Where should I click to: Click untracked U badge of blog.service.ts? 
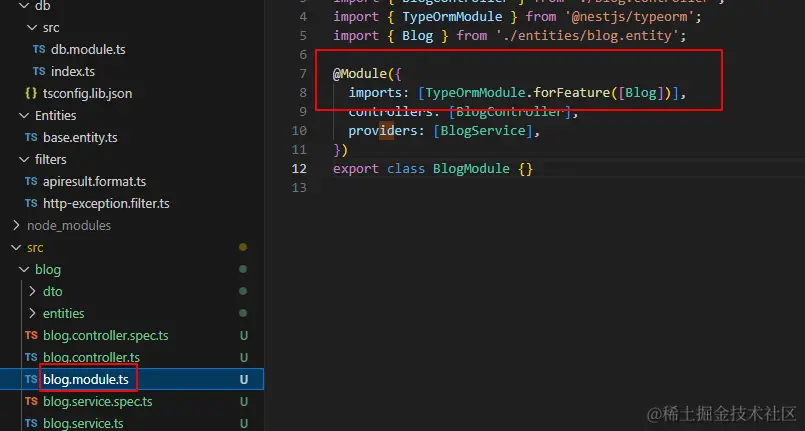(x=244, y=424)
